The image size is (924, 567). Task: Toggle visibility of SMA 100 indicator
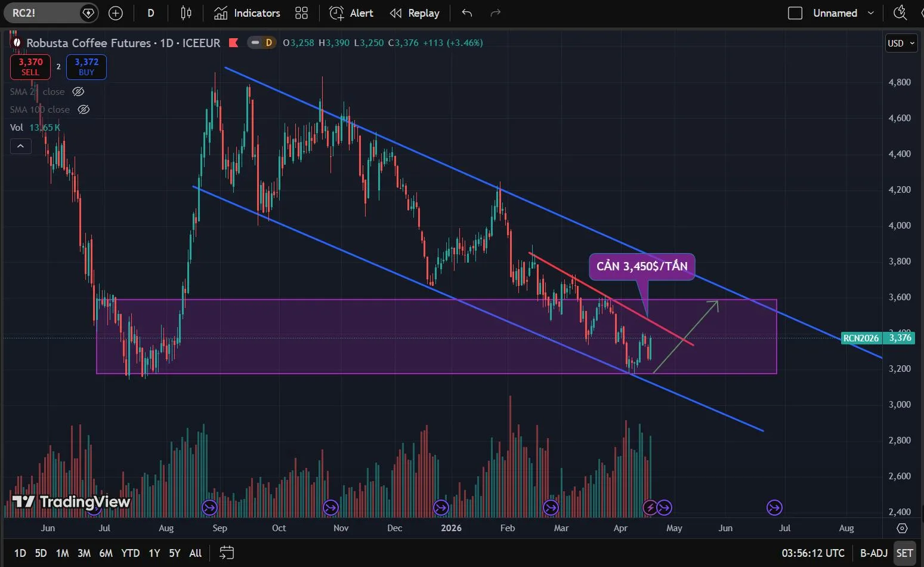click(x=84, y=110)
